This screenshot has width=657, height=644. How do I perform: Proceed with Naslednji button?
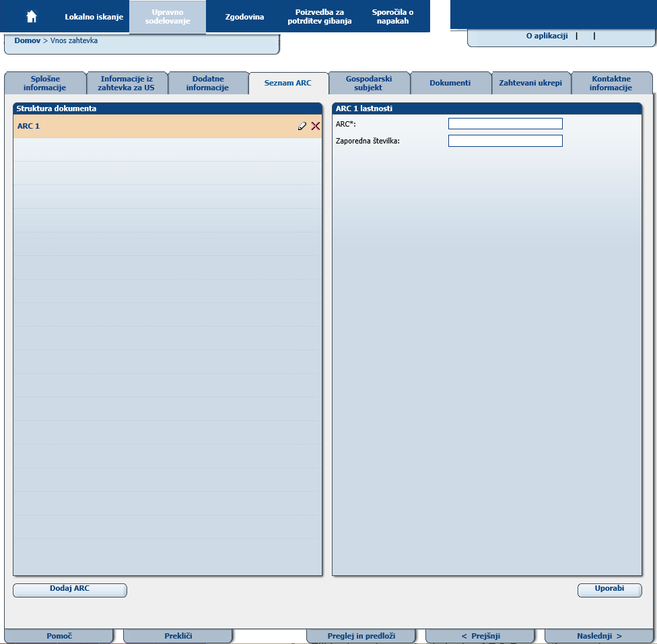[x=599, y=636]
